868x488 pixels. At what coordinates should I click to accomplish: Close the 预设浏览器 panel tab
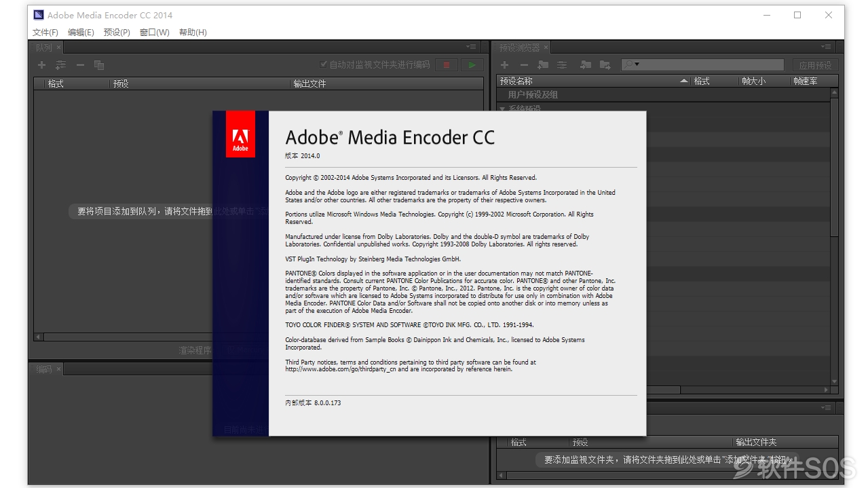click(546, 48)
